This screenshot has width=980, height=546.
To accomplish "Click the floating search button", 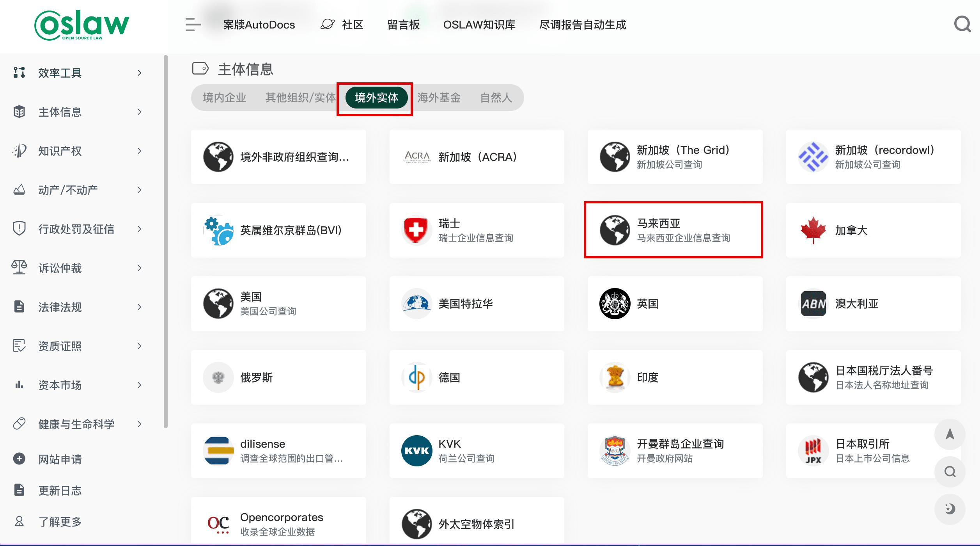I will pyautogui.click(x=950, y=471).
